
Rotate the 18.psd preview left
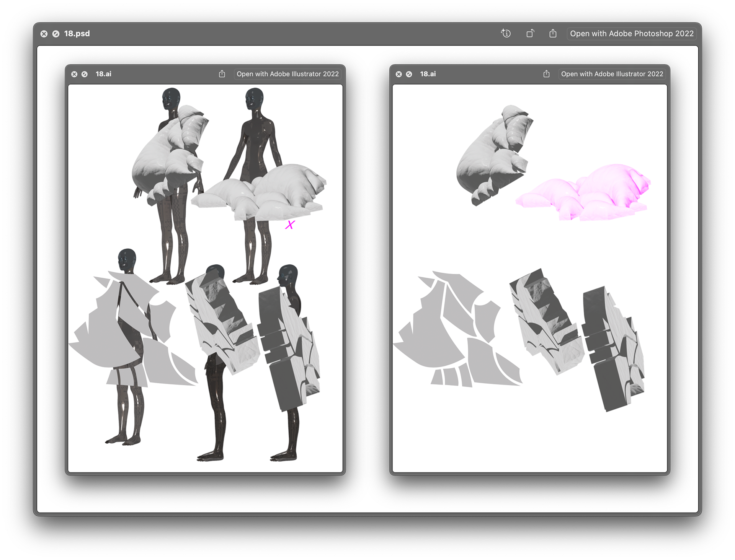pos(530,34)
